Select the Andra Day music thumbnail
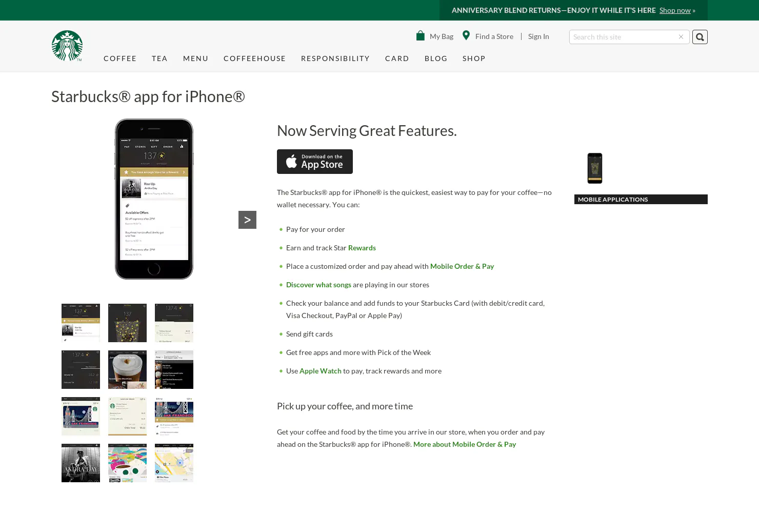This screenshot has height=532, width=759. pyautogui.click(x=81, y=463)
